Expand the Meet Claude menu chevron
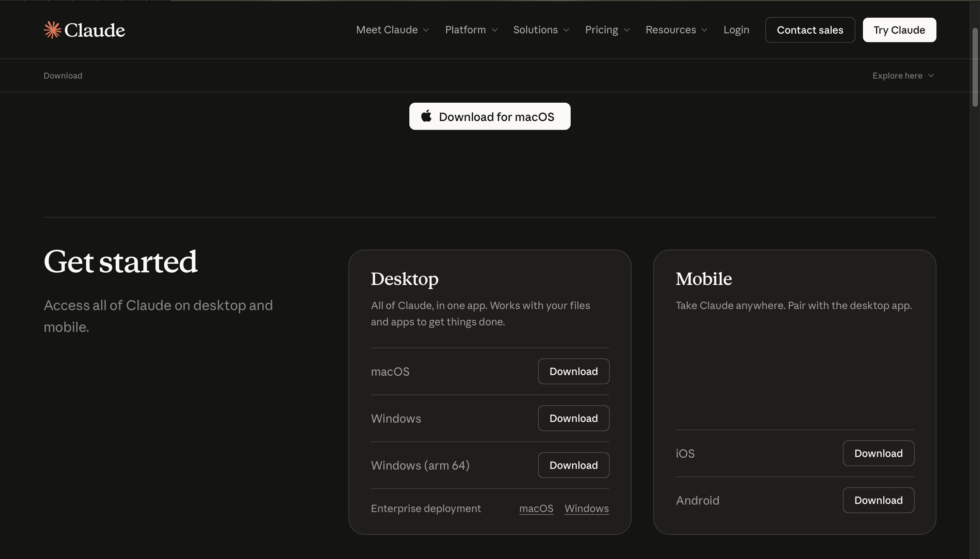 [x=426, y=30]
